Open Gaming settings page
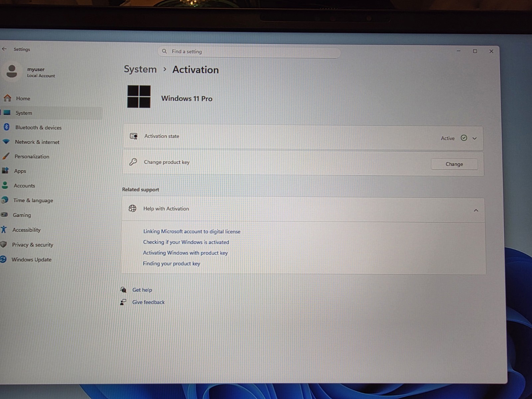 [22, 215]
